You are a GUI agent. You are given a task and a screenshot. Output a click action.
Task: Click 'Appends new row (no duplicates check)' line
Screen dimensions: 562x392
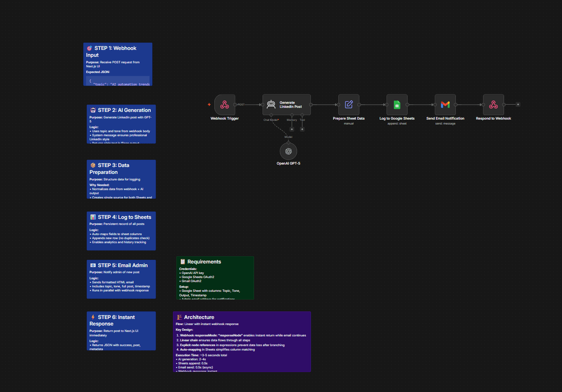click(x=120, y=238)
